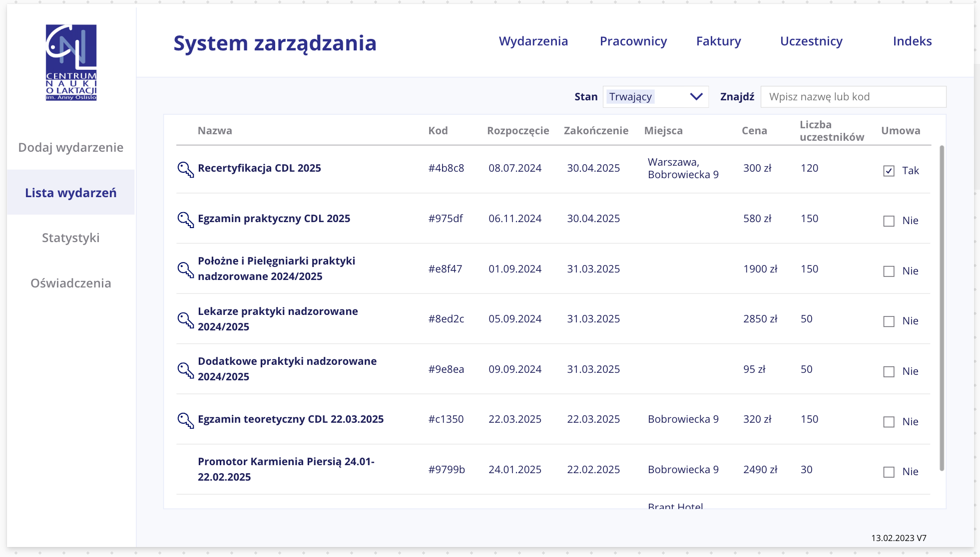This screenshot has height=557, width=980.
Task: Click code #975df
Action: pyautogui.click(x=446, y=219)
